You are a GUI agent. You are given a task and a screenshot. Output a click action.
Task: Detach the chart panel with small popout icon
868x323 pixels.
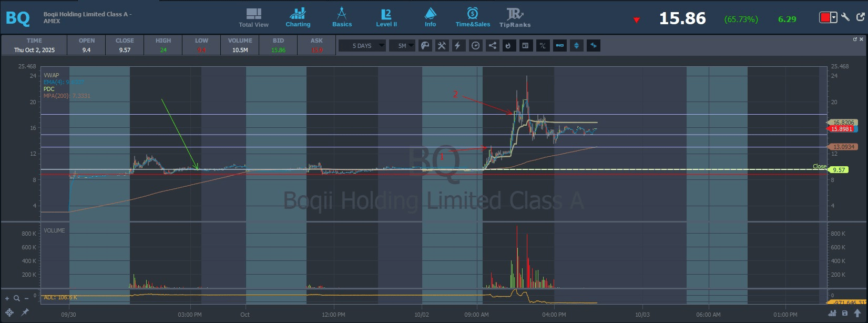click(x=855, y=39)
